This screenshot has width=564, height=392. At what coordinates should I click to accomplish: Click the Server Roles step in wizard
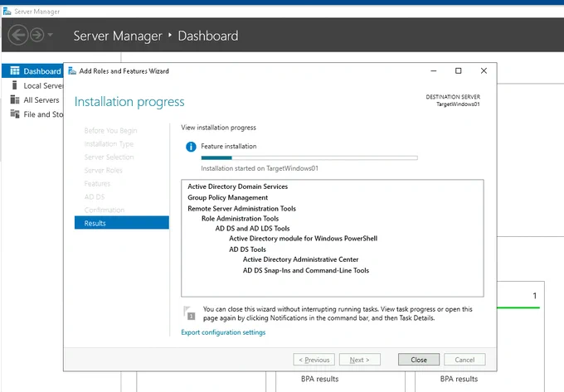tap(103, 171)
